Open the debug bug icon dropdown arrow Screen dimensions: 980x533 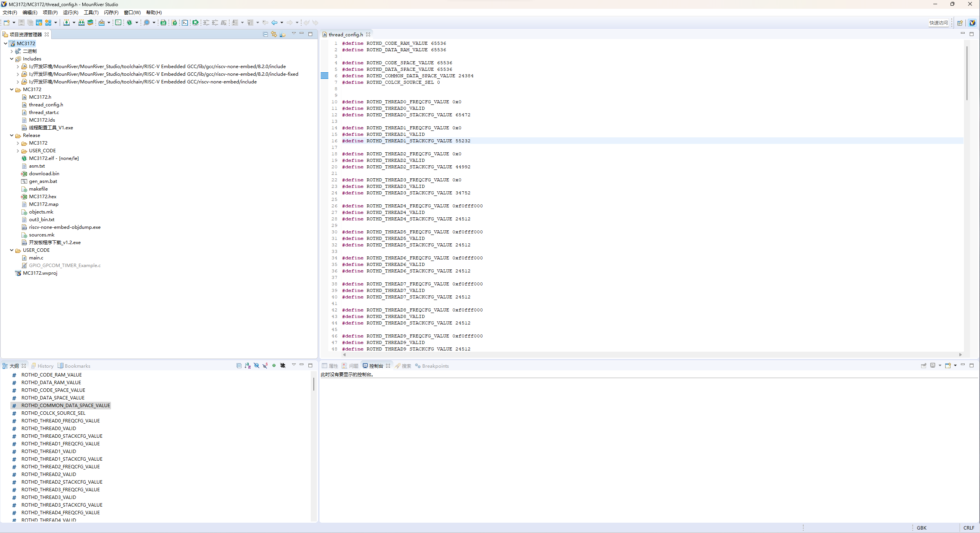point(137,23)
